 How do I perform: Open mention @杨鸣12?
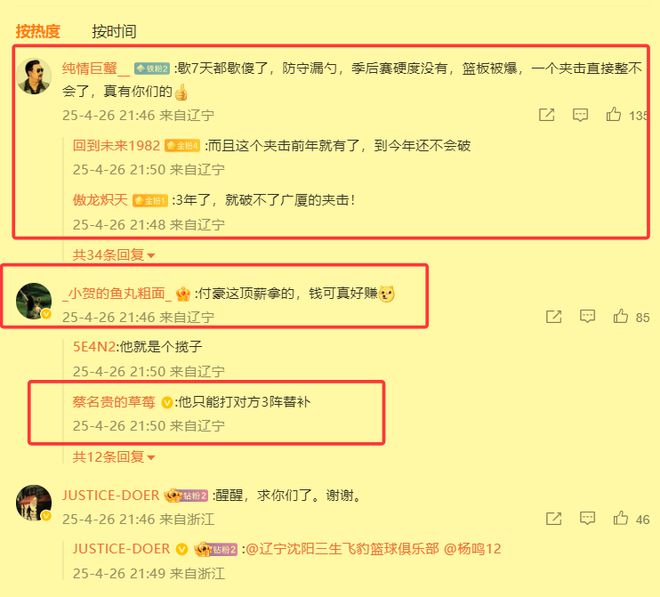click(472, 549)
